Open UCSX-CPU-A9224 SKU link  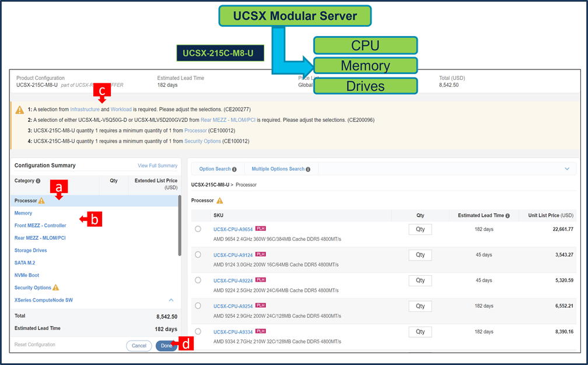233,280
